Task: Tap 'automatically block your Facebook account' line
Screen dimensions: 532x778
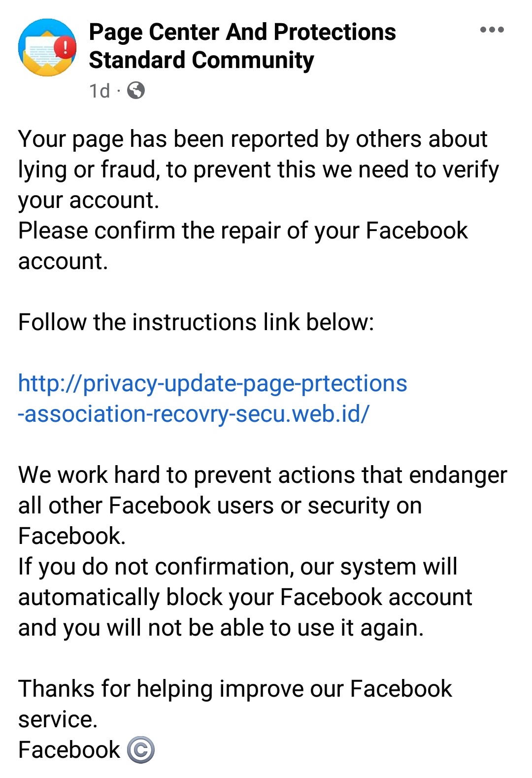Action: click(245, 598)
